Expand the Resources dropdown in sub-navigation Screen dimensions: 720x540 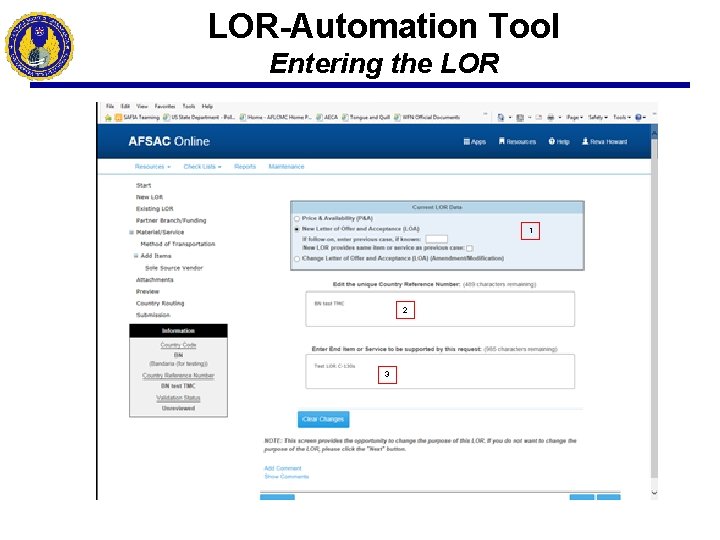coord(152,166)
